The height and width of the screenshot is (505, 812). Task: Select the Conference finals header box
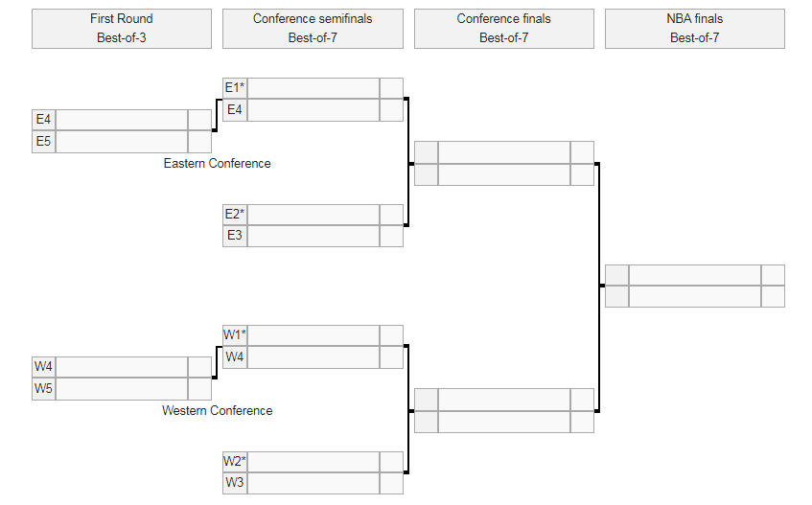(x=504, y=29)
